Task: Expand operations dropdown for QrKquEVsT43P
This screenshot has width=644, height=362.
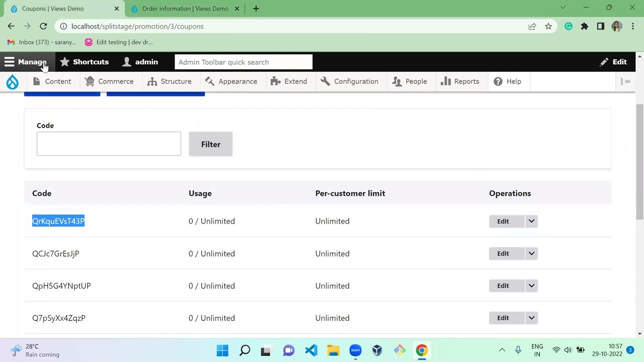Action: pos(531,221)
